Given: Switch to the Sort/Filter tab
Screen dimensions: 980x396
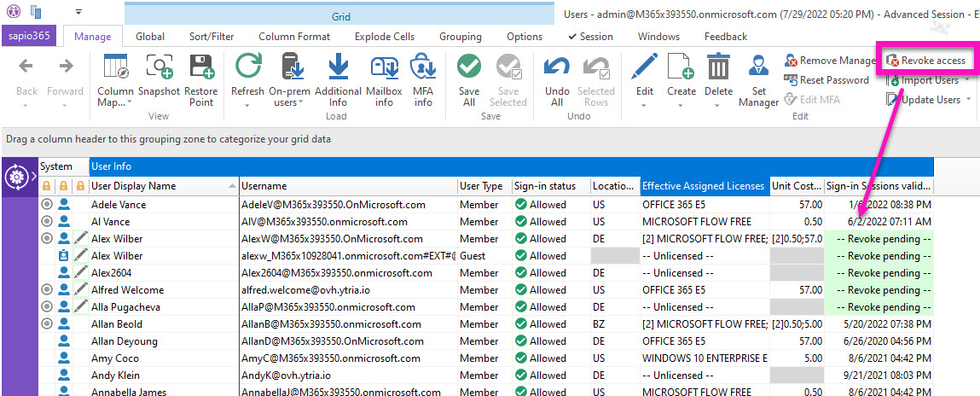Looking at the screenshot, I should pos(212,37).
